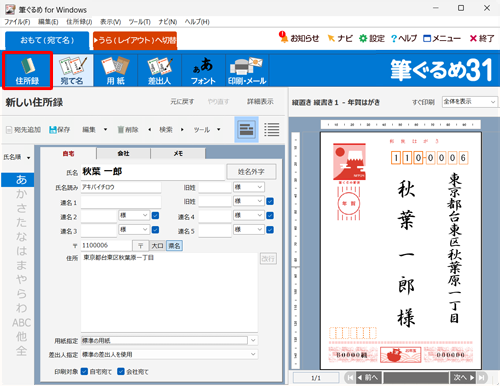This screenshot has width=500, height=386.
Task: Switch to the メモ tab
Action: tap(178, 153)
